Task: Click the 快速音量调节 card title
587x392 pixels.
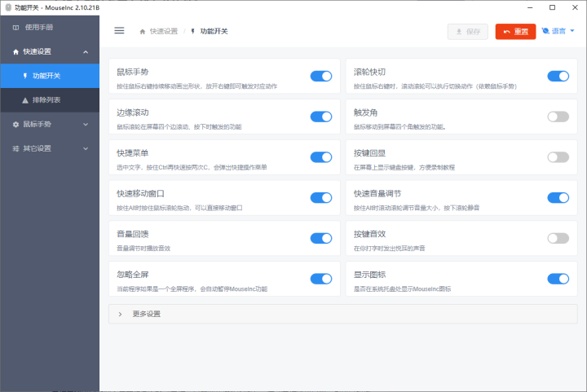Action: pos(377,193)
